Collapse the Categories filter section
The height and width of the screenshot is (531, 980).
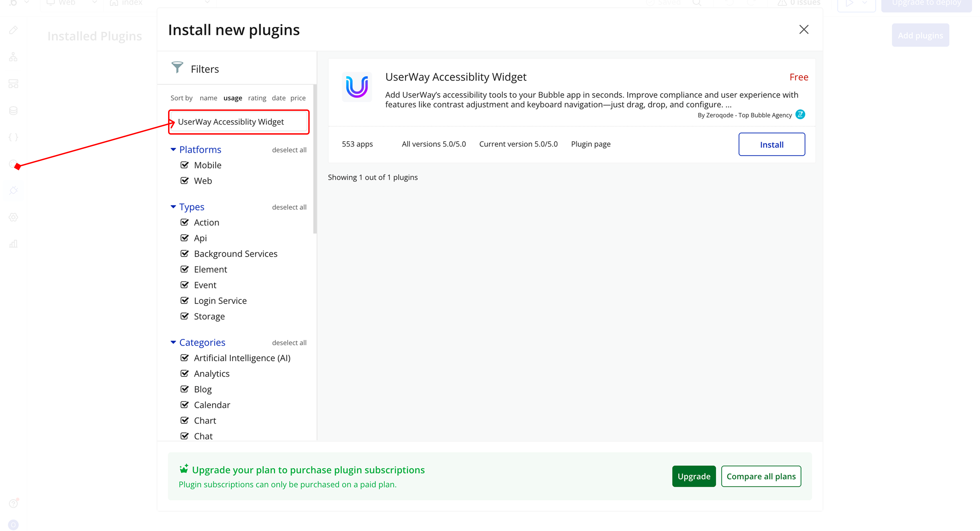[173, 342]
